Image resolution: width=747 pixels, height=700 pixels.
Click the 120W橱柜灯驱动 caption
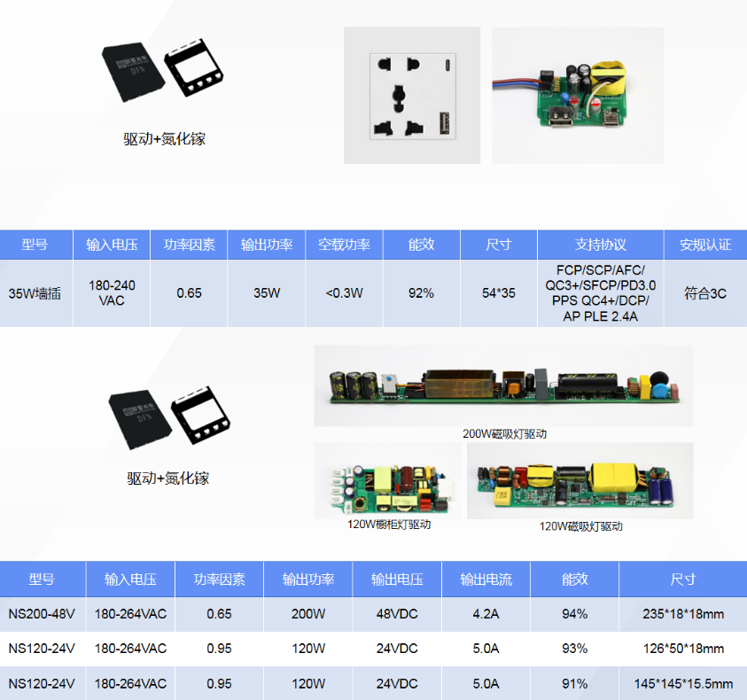point(389,525)
